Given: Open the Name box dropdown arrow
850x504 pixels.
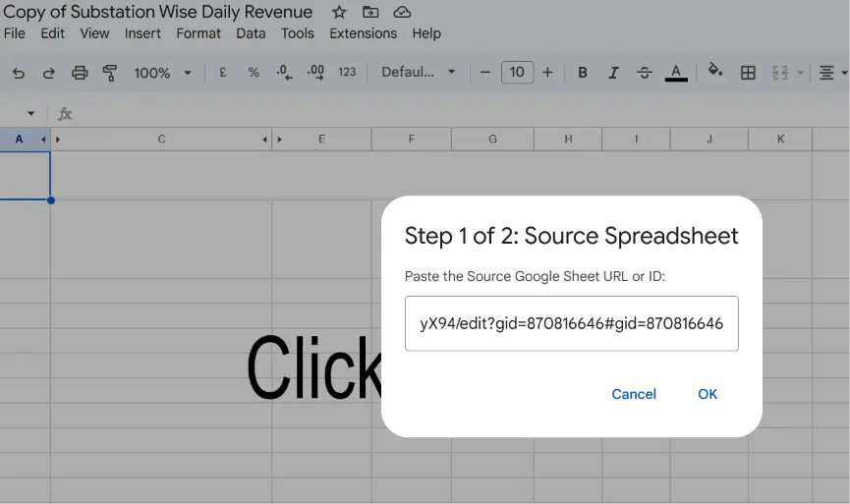Looking at the screenshot, I should (x=30, y=114).
